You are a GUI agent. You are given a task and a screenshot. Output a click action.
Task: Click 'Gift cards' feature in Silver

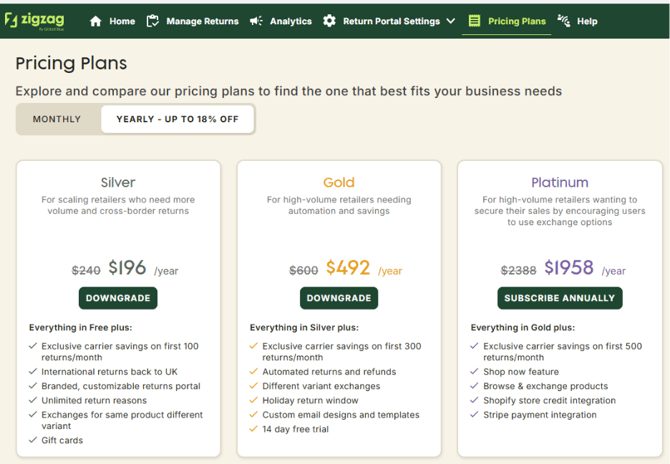tap(62, 441)
